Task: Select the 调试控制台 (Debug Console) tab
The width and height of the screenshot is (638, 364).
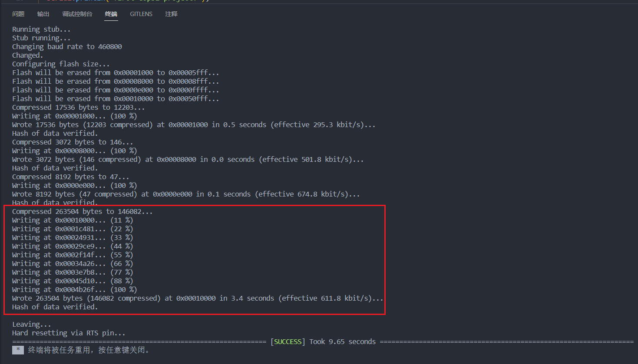Action: pyautogui.click(x=77, y=14)
